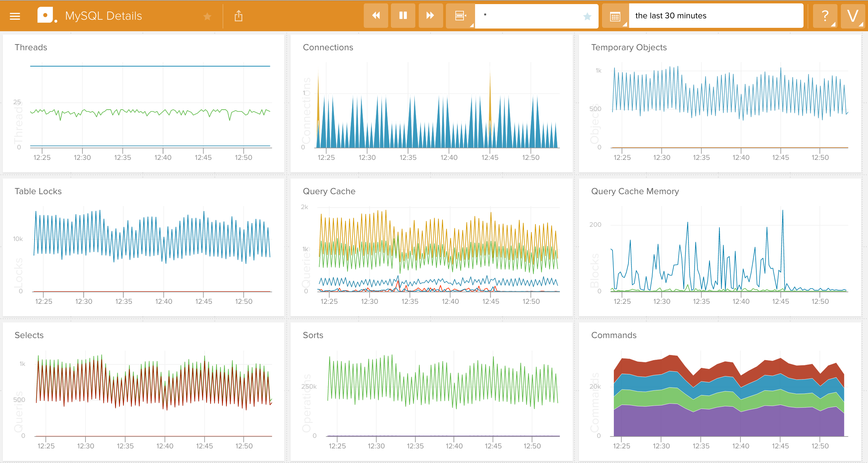Click the Selects chart title
The image size is (868, 463).
(x=29, y=335)
